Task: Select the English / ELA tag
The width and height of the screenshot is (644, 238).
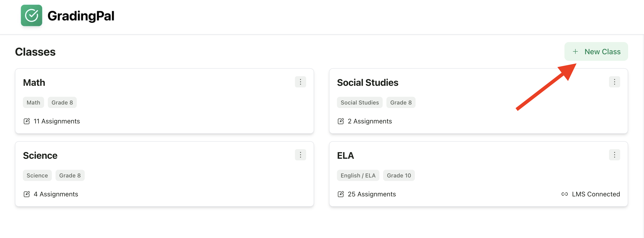Action: click(358, 175)
